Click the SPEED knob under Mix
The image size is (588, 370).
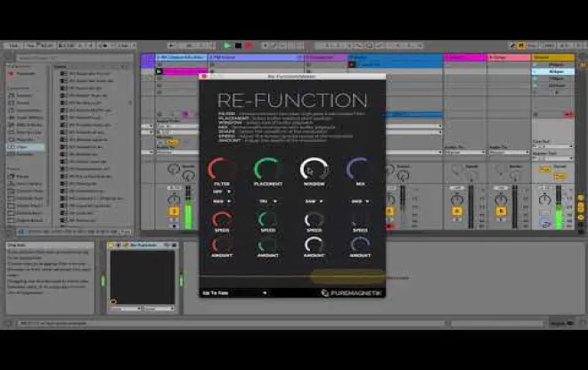click(360, 219)
